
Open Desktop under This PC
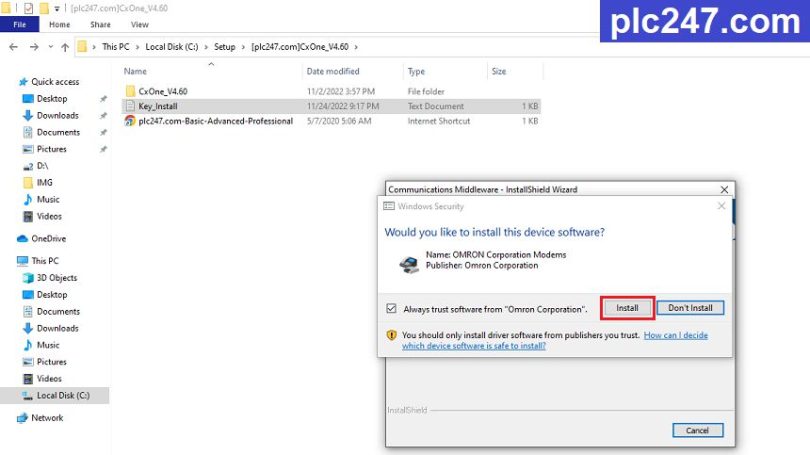52,294
